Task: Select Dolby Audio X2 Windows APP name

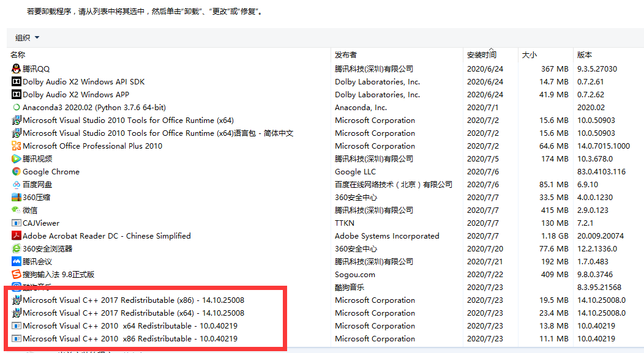Action: click(76, 94)
